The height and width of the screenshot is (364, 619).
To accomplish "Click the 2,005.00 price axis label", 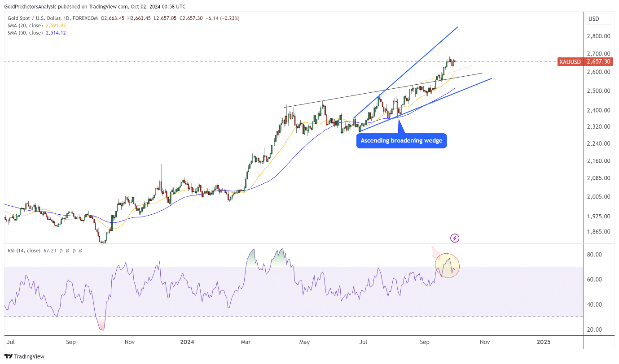I will point(599,197).
